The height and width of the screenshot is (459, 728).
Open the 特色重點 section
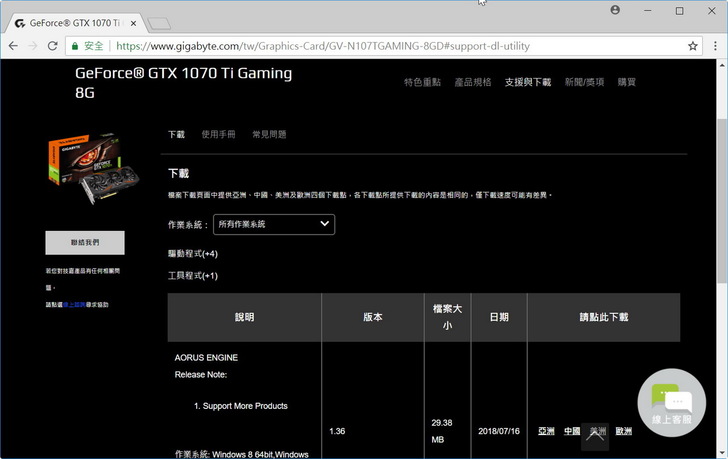pos(422,82)
